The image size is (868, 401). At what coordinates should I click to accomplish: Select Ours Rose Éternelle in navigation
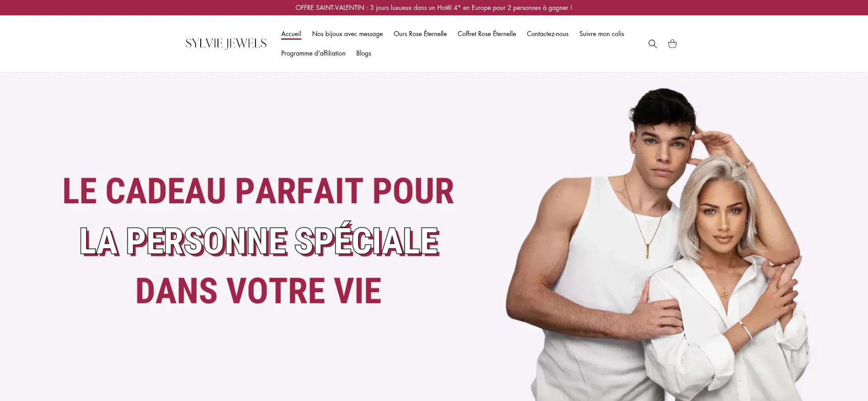tap(420, 34)
